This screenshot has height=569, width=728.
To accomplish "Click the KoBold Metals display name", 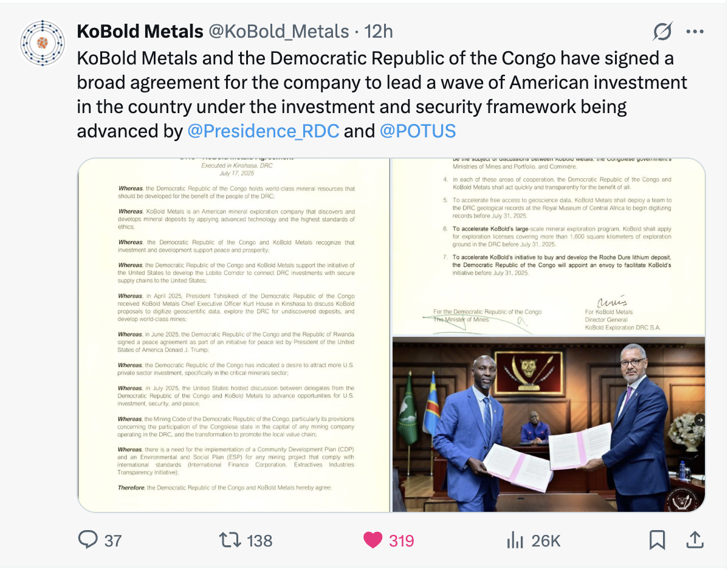I will pyautogui.click(x=140, y=32).
